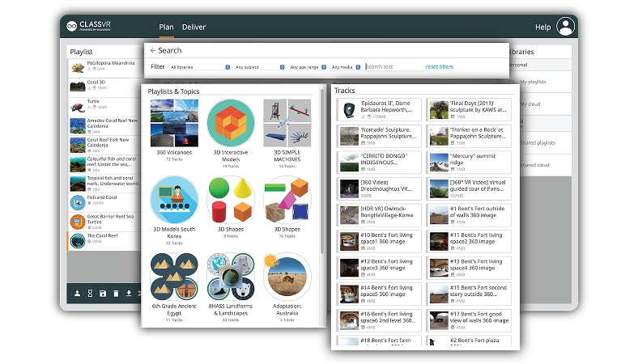
Task: Click the Fish and Coral playlist icon
Action: (77, 202)
